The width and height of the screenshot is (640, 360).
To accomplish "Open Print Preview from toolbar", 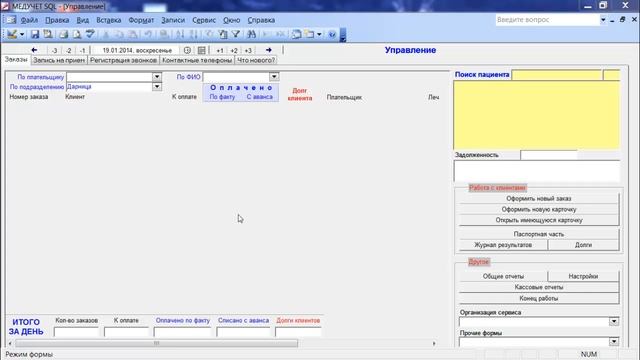I will click(77, 34).
